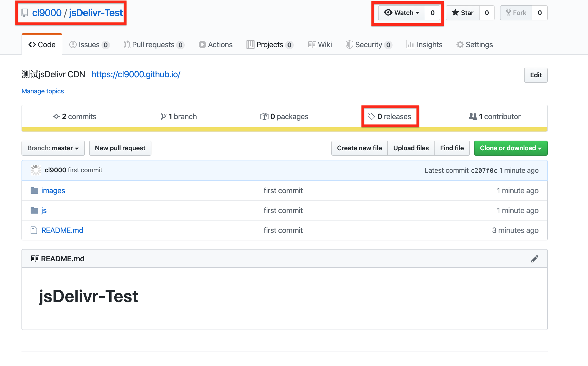
Task: Star this repository
Action: (x=463, y=13)
